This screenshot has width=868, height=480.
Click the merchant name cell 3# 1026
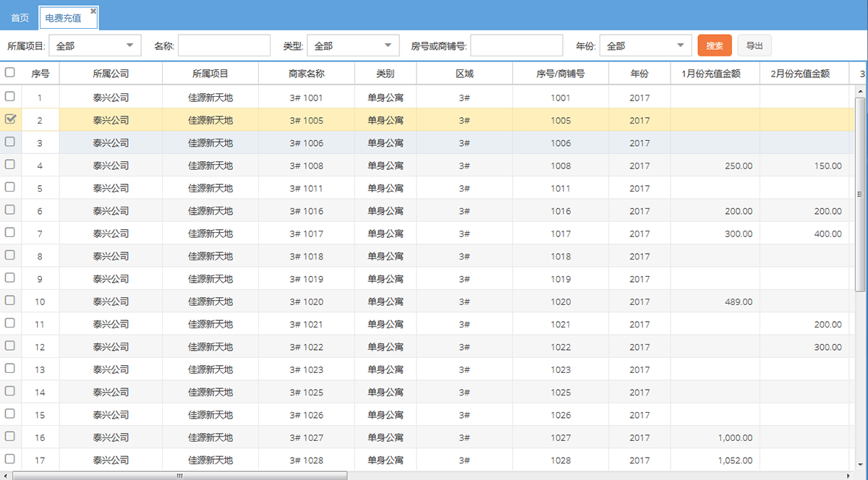click(x=307, y=415)
